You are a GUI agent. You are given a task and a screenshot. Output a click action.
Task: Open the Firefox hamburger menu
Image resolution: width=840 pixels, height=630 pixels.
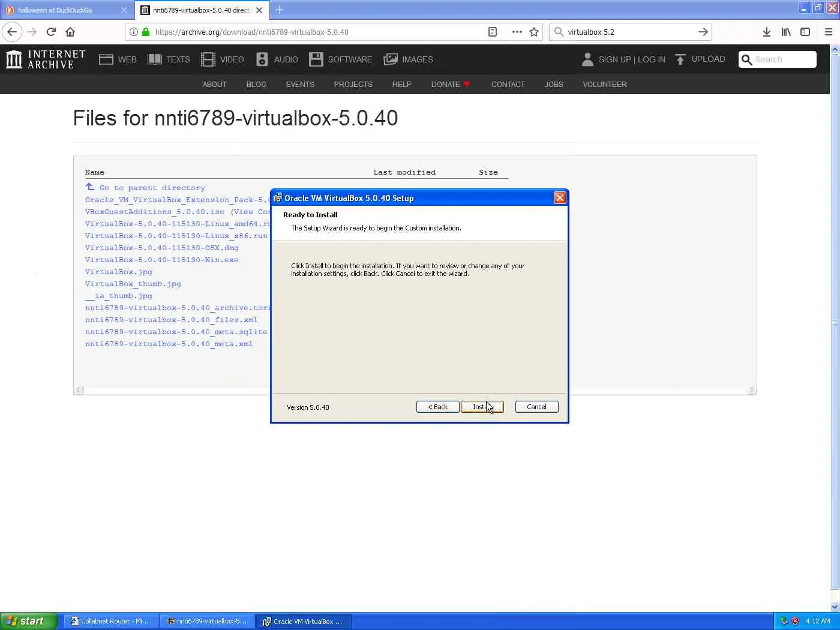coord(829,32)
